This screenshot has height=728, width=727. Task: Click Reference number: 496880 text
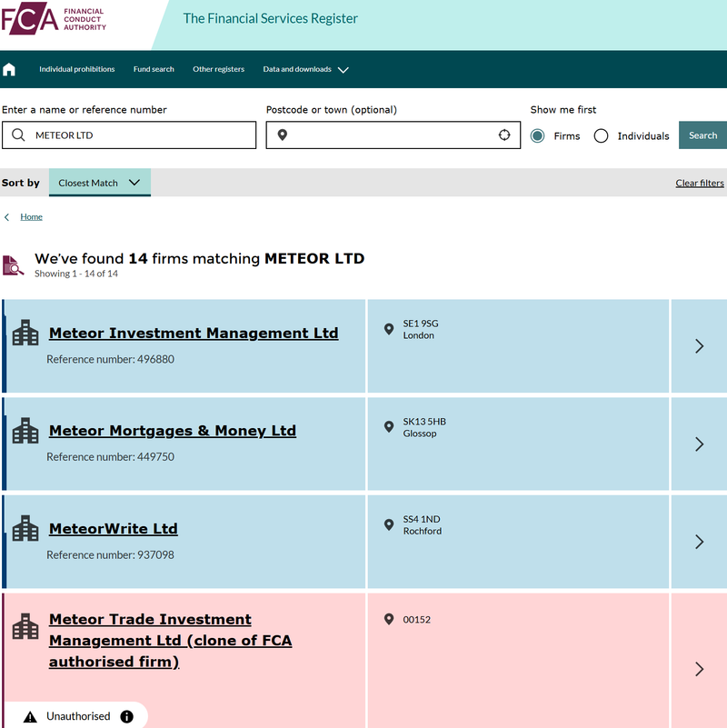click(111, 359)
